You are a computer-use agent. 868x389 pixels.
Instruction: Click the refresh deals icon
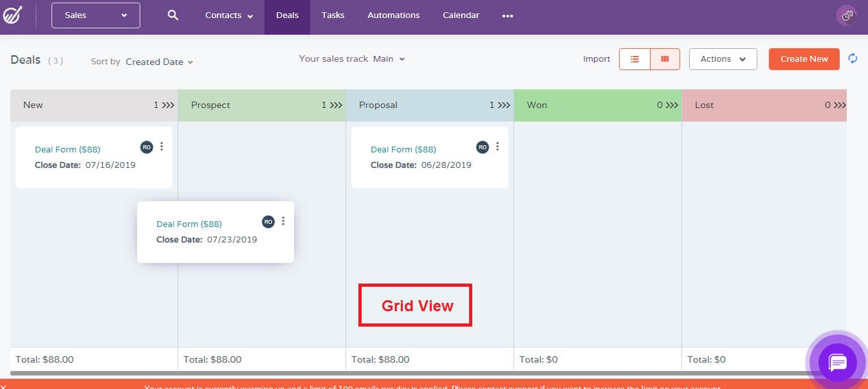click(853, 59)
